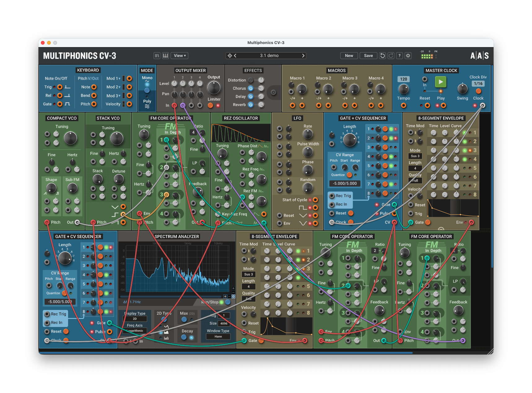Click the New button

[x=349, y=56]
